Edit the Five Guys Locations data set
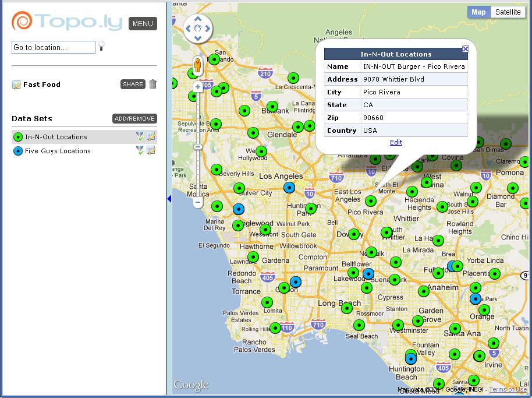 151,150
